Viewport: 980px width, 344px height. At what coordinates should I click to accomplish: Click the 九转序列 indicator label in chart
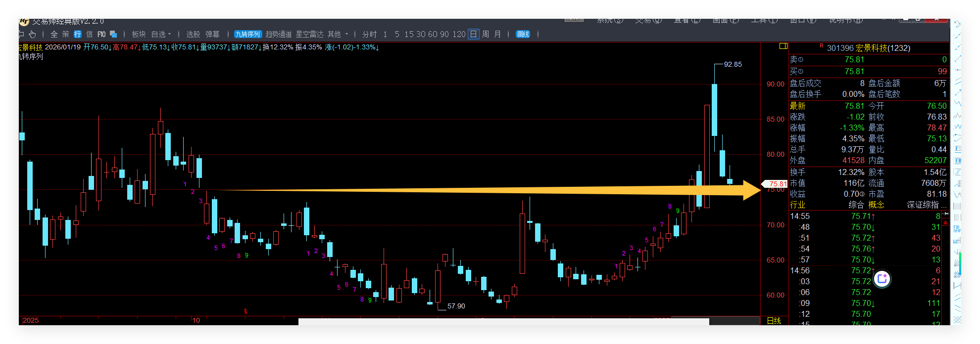tap(31, 56)
